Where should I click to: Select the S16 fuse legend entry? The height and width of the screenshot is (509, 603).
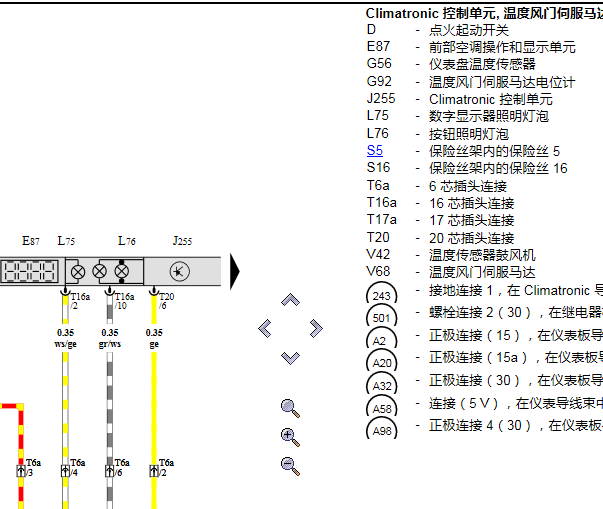(x=467, y=168)
